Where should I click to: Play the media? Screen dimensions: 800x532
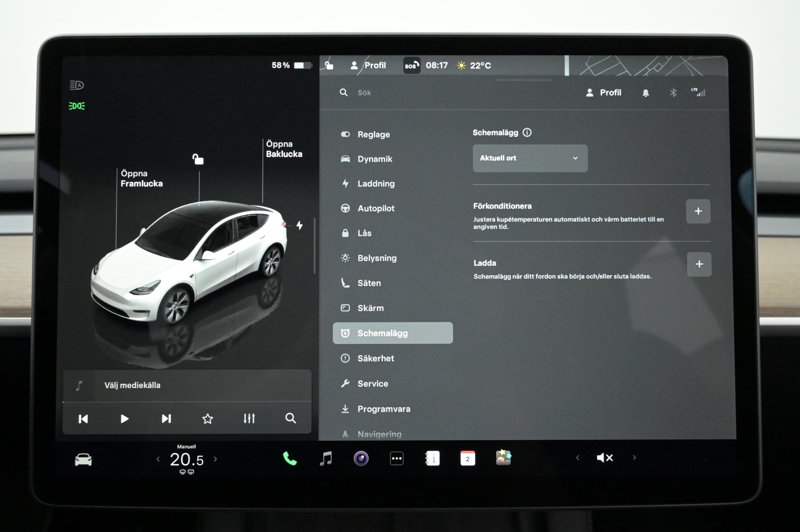coord(124,419)
